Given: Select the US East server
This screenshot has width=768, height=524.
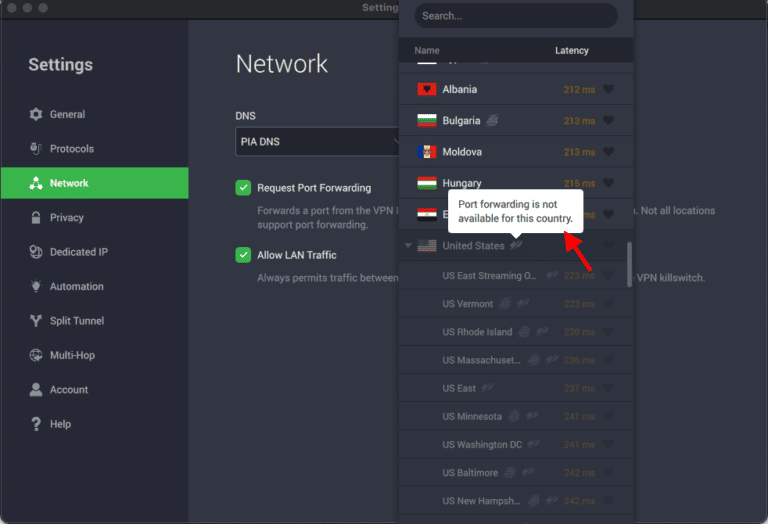Looking at the screenshot, I should [516, 388].
